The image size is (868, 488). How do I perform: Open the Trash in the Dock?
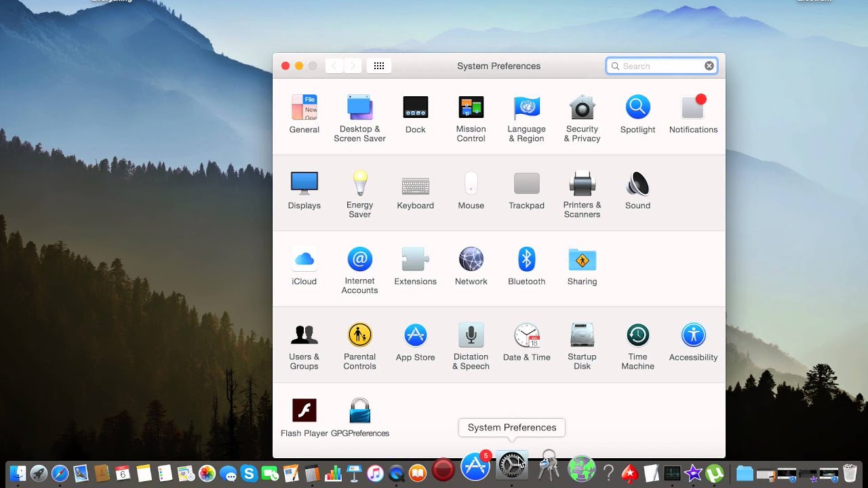[850, 474]
